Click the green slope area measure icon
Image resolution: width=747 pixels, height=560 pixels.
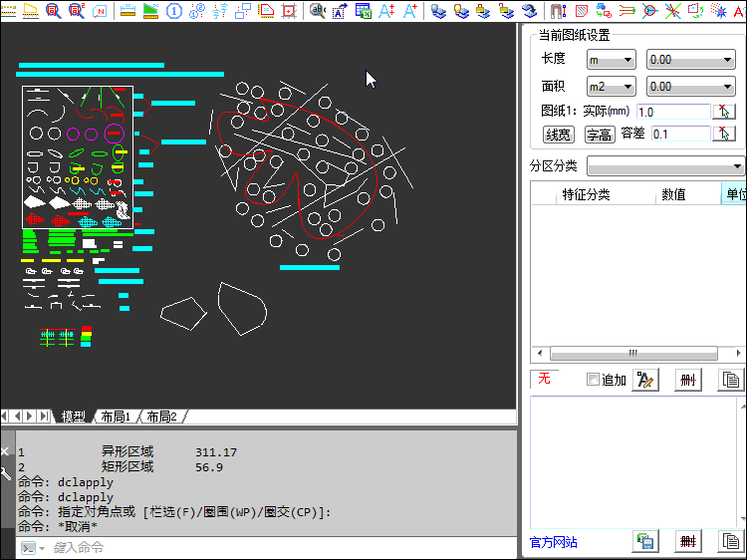(x=150, y=11)
